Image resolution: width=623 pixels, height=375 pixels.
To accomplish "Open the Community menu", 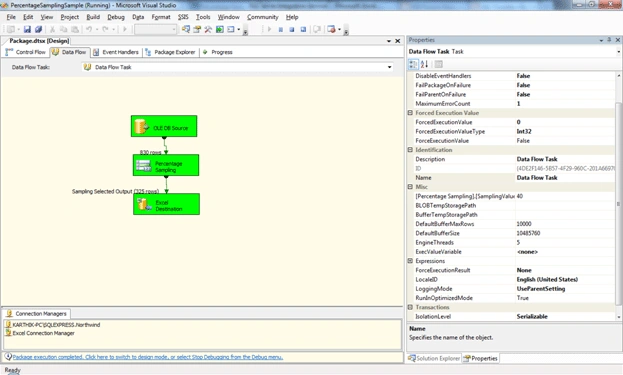I will click(263, 17).
